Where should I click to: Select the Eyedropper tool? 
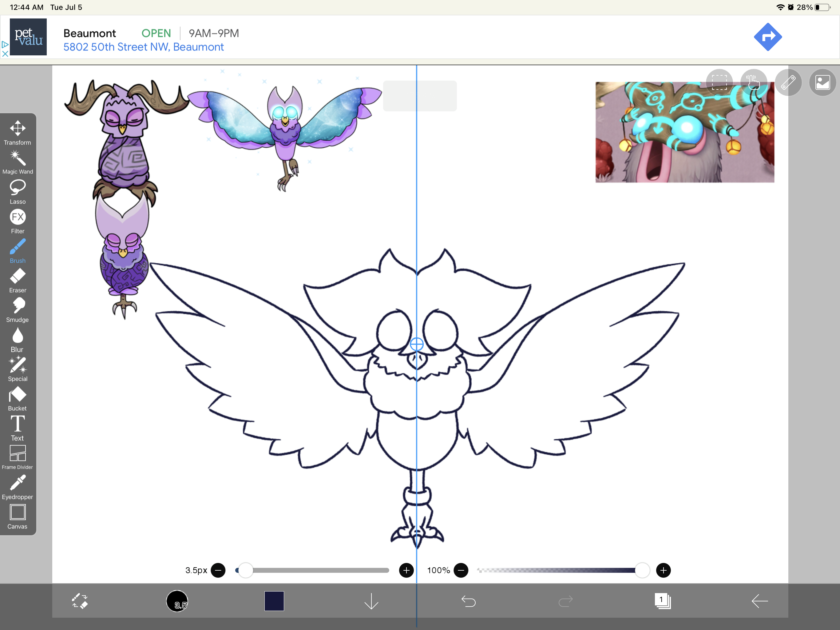[x=18, y=487]
